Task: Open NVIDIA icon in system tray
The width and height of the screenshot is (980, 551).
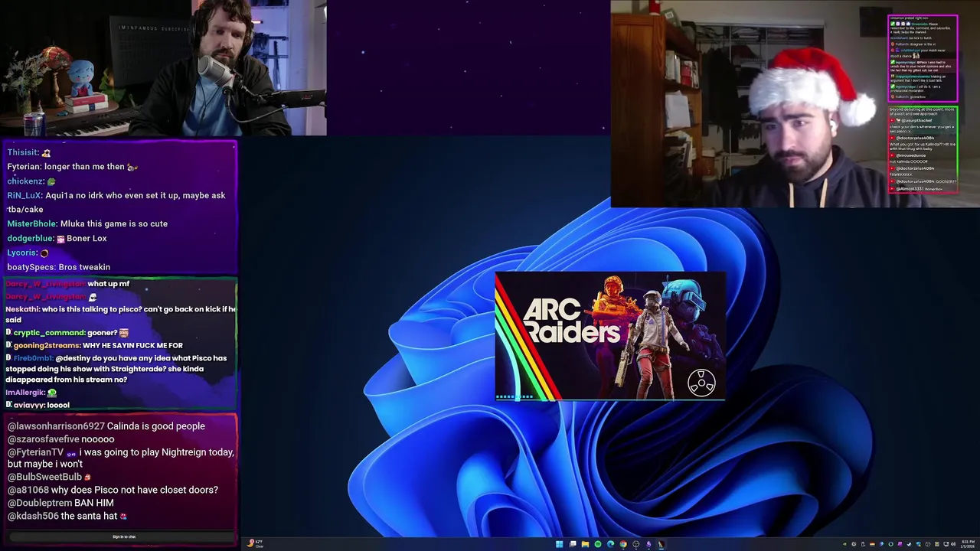Action: pos(844,544)
